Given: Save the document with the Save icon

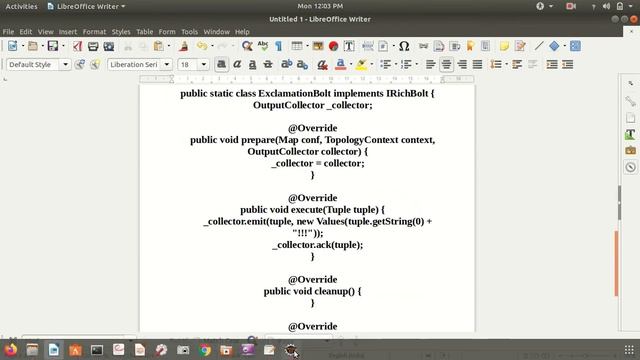Looking at the screenshot, I should (53, 46).
